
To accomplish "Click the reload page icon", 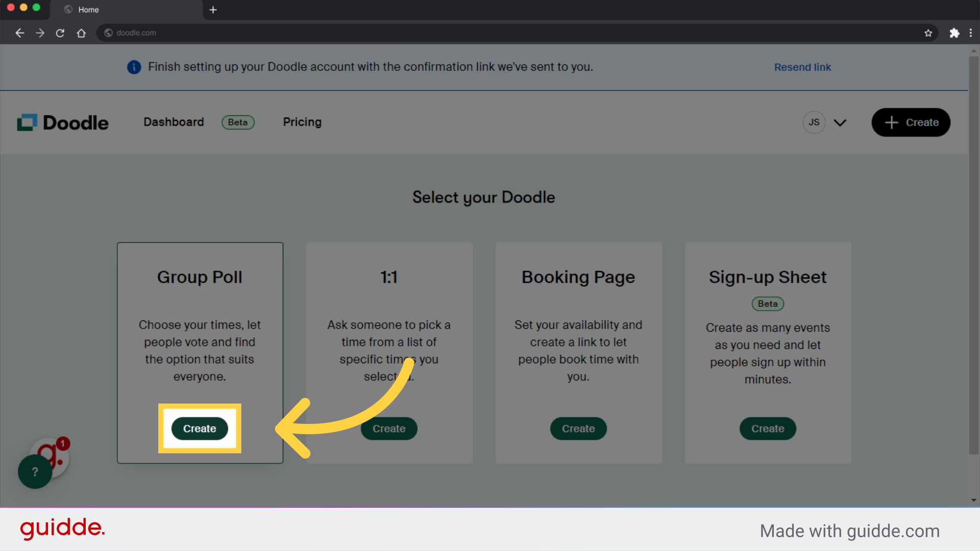I will pyautogui.click(x=60, y=33).
